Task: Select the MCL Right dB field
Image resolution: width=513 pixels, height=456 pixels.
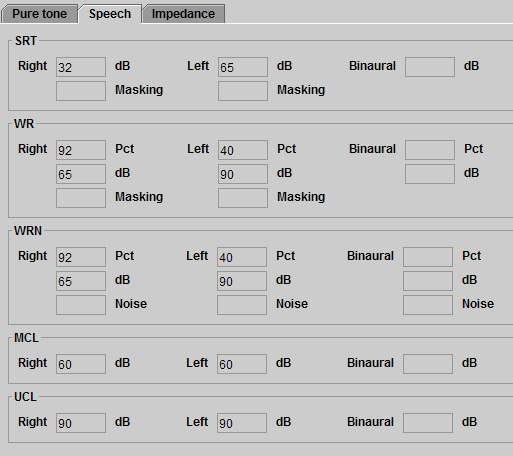Action: pyautogui.click(x=81, y=364)
